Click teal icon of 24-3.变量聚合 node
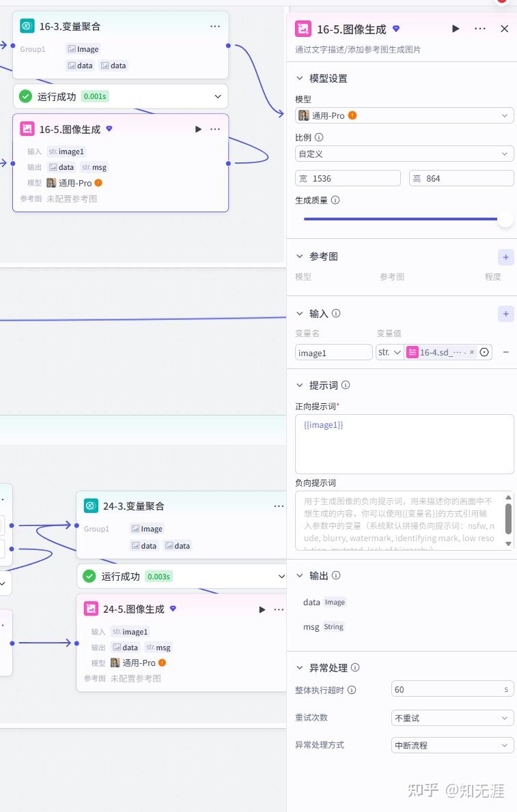Screen dimensions: 517x812 [x=92, y=506]
